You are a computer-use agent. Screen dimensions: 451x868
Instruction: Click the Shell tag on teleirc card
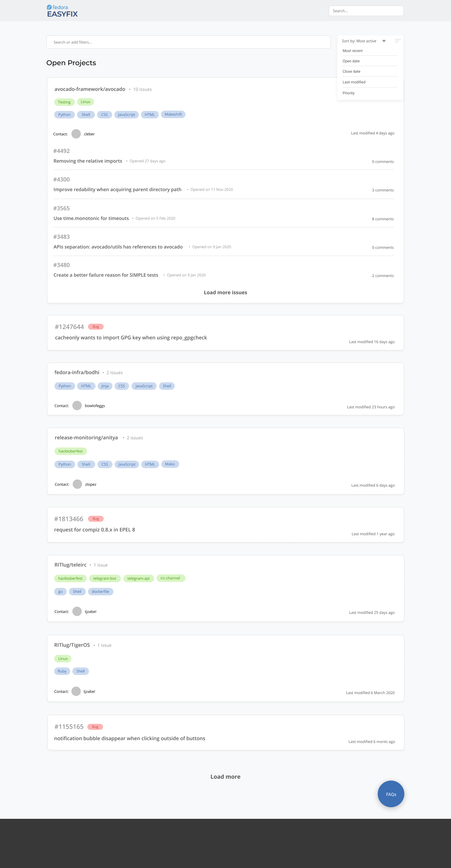pyautogui.click(x=77, y=591)
